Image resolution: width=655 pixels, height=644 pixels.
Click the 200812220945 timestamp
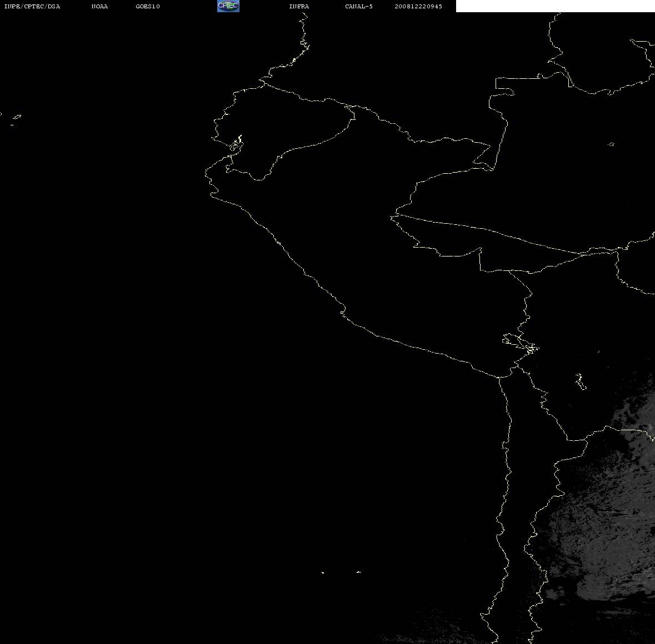coord(418,6)
